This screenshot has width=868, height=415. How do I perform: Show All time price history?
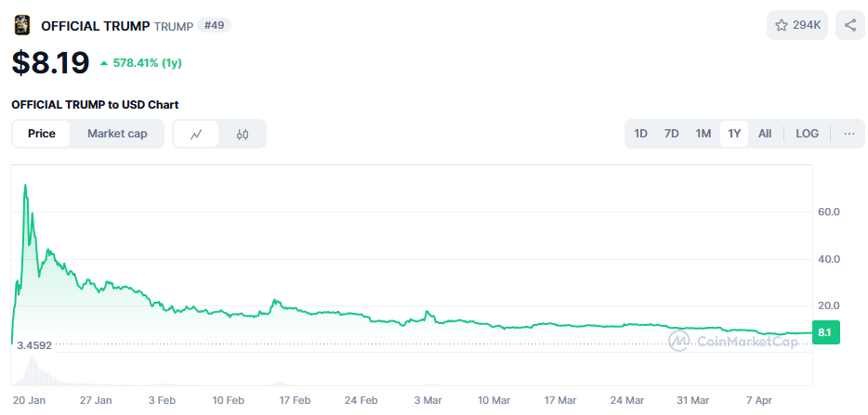[765, 134]
